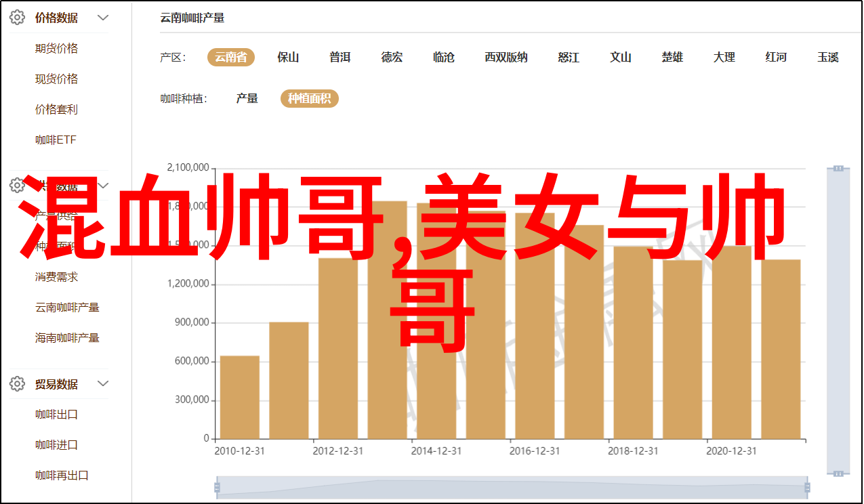Click the 2016-12-31 axis label
Viewport: 864px width, 504px height.
[x=535, y=450]
